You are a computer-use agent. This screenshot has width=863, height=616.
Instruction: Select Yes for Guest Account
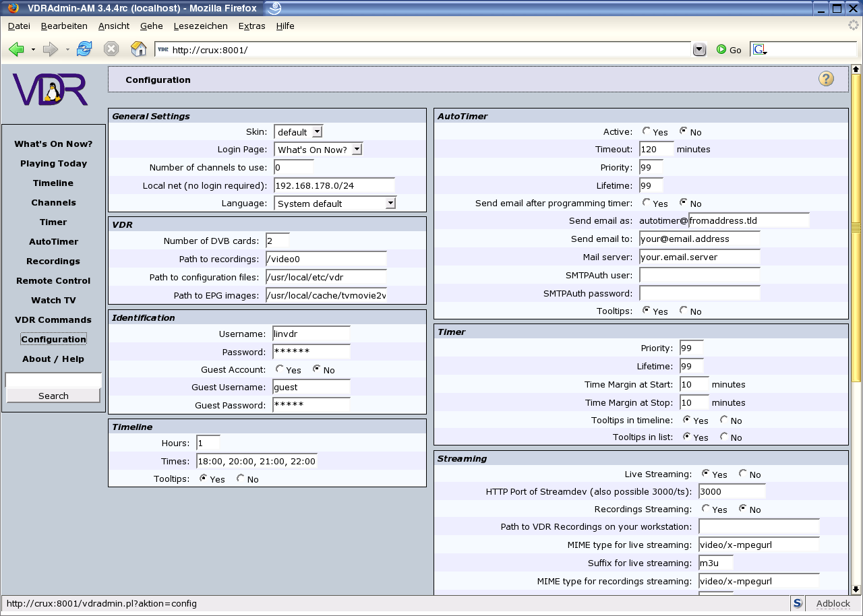click(280, 369)
